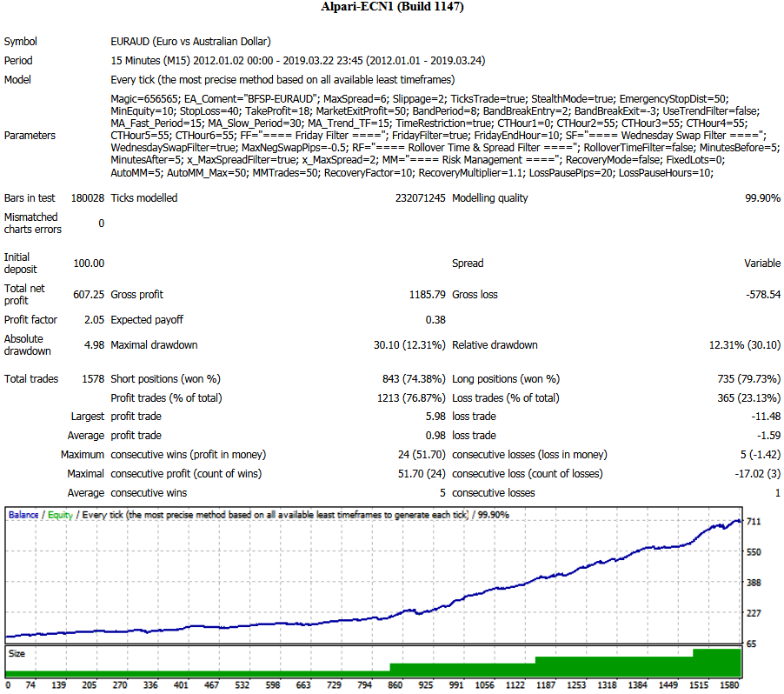Click the Parameters label
784x694 pixels.
(x=30, y=136)
